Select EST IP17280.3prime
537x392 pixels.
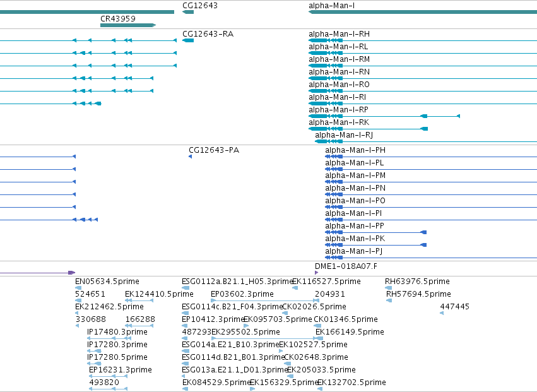pos(117,345)
